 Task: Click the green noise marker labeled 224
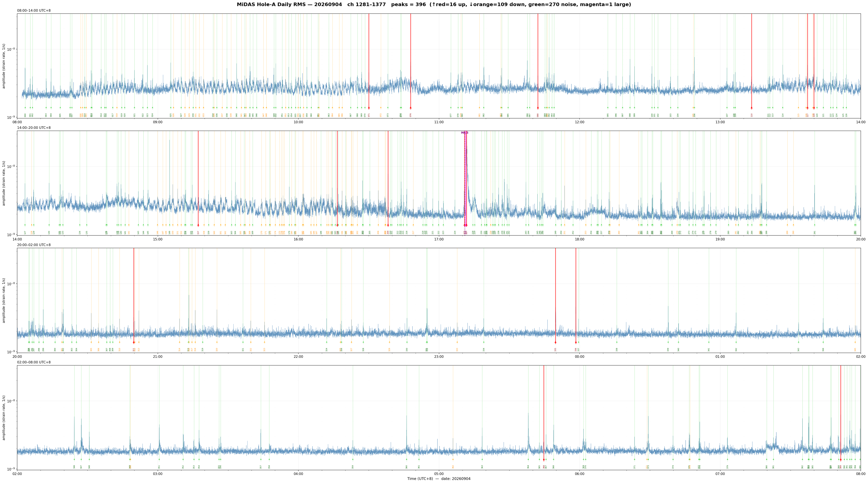tap(455, 225)
